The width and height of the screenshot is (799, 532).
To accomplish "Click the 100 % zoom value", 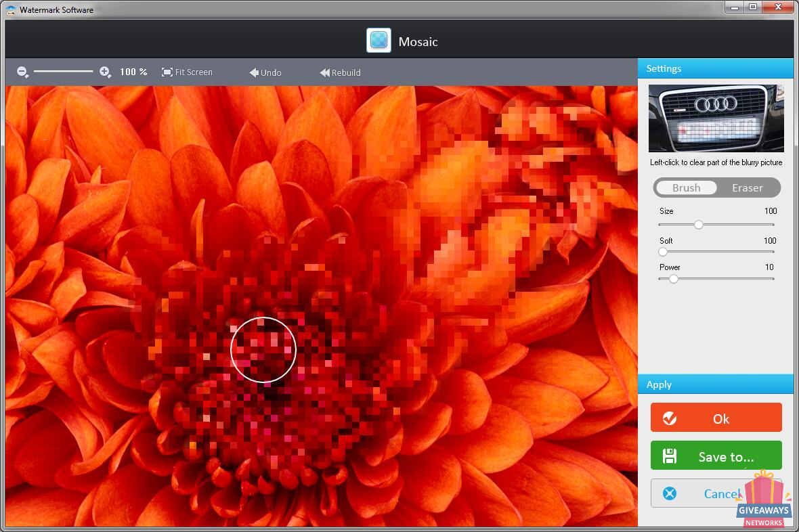I will click(x=133, y=72).
